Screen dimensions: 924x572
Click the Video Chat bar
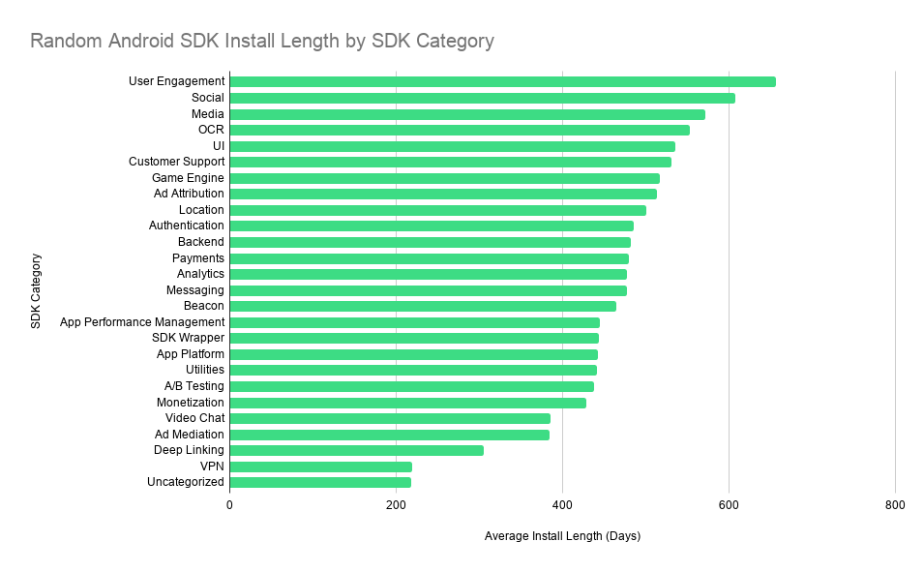(390, 419)
